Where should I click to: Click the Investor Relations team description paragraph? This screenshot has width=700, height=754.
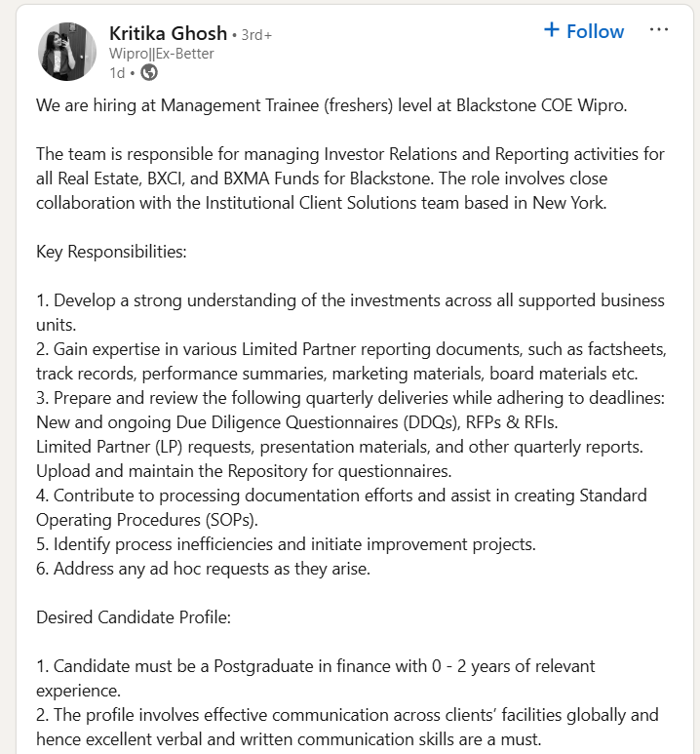click(350, 179)
